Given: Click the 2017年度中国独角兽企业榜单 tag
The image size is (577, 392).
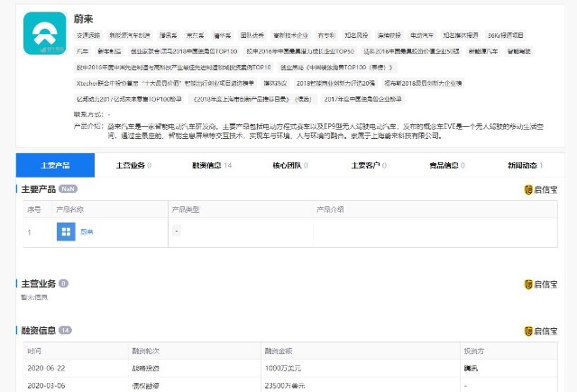Looking at the screenshot, I should pyautogui.click(x=362, y=99).
